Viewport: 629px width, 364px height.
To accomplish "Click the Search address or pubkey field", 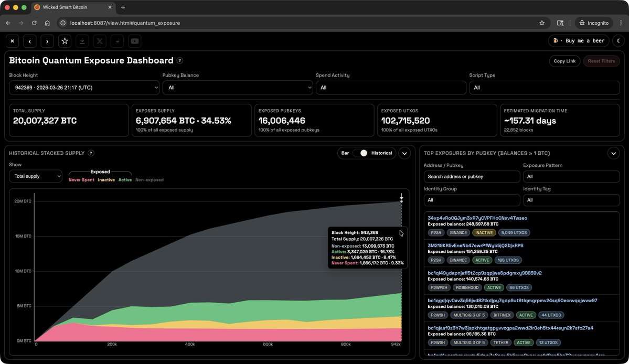I will (x=472, y=177).
